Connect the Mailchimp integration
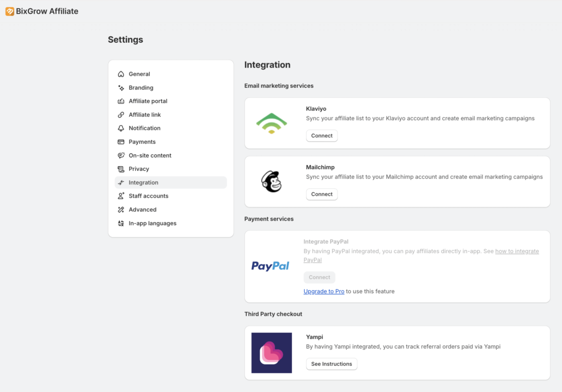Viewport: 562px width, 392px height. point(322,194)
